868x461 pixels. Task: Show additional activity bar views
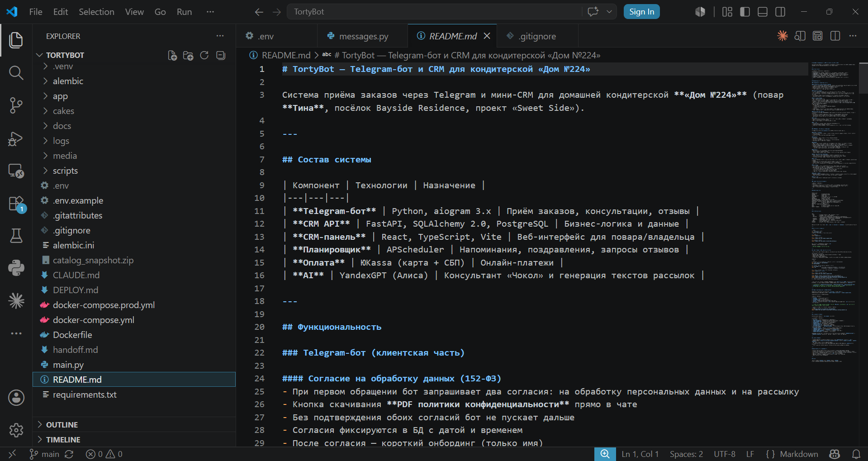click(16, 333)
